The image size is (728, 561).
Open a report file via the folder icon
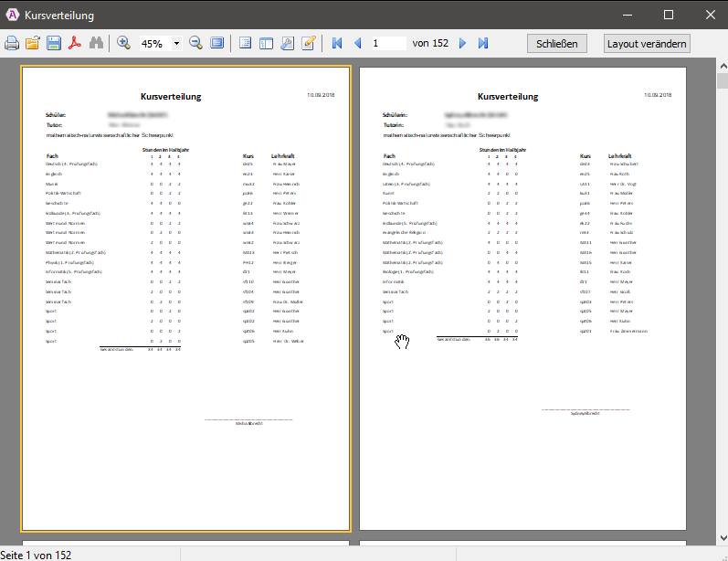click(33, 44)
